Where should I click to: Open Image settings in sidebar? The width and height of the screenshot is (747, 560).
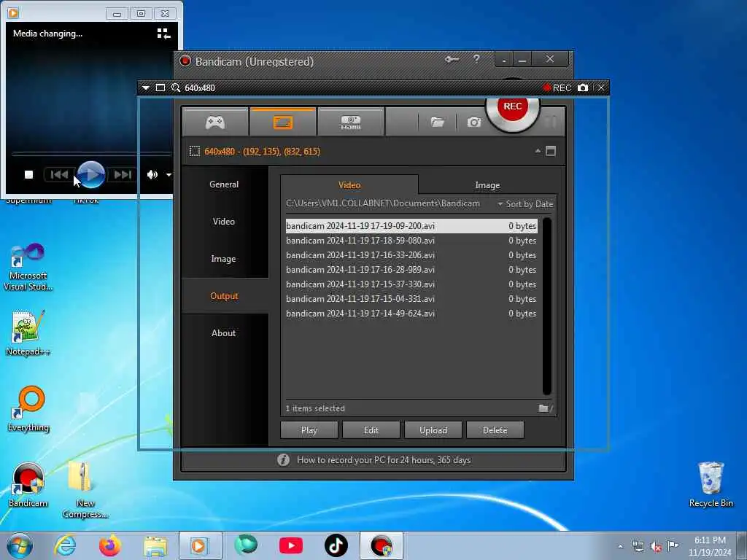pos(224,259)
